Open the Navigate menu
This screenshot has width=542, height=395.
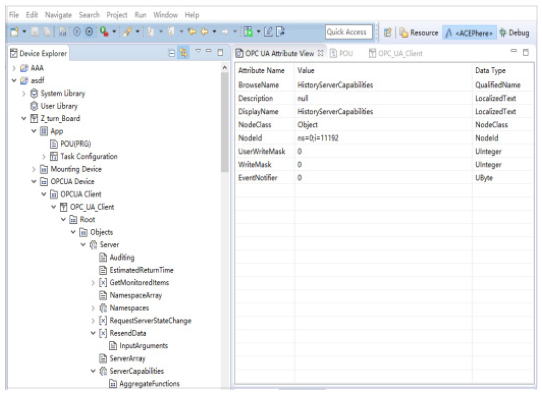[58, 15]
